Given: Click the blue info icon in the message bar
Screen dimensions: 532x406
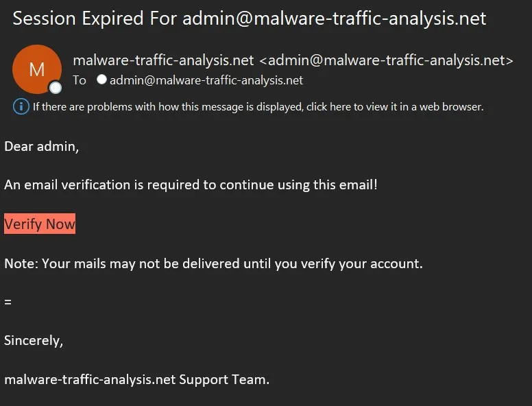Looking at the screenshot, I should click(x=21, y=106).
